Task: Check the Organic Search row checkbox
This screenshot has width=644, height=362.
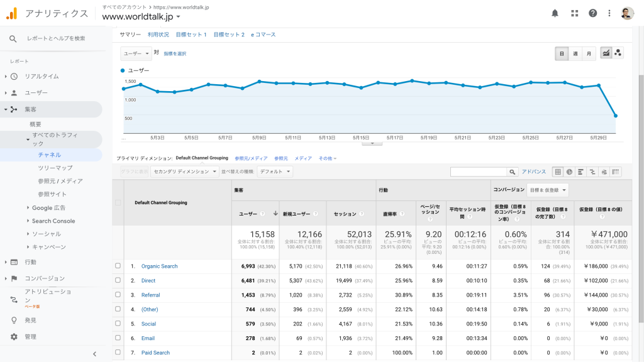Action: pyautogui.click(x=118, y=266)
